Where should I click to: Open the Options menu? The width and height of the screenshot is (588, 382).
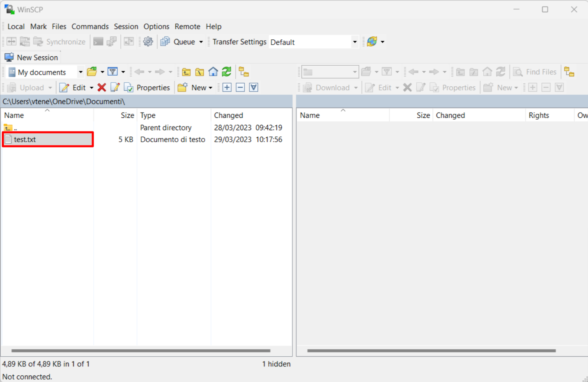pyautogui.click(x=156, y=26)
